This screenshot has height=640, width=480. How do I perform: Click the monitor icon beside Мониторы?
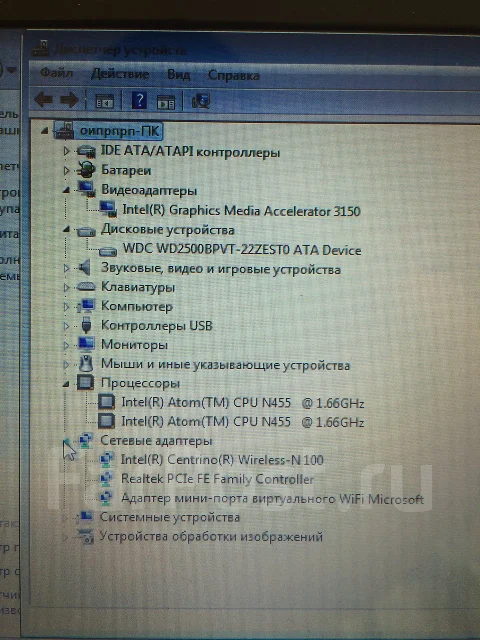[86, 344]
